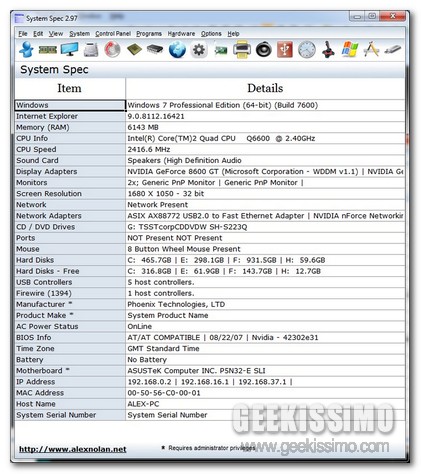
Task: Select the 6143 MB memory value
Action: 265,127
